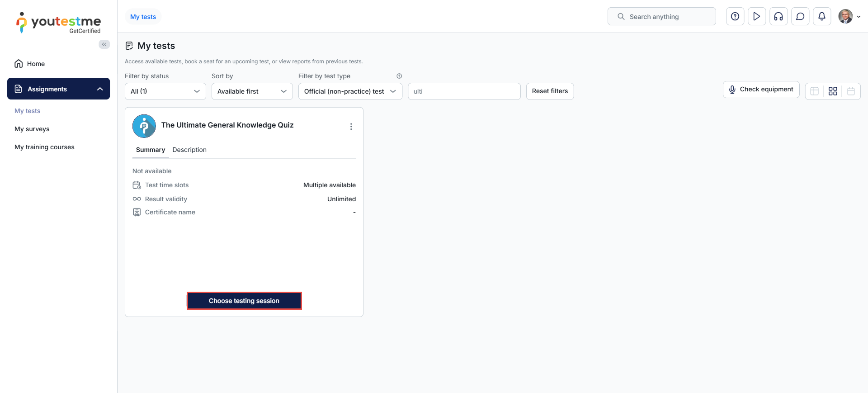
Task: Switch to calendar view
Action: (x=851, y=91)
